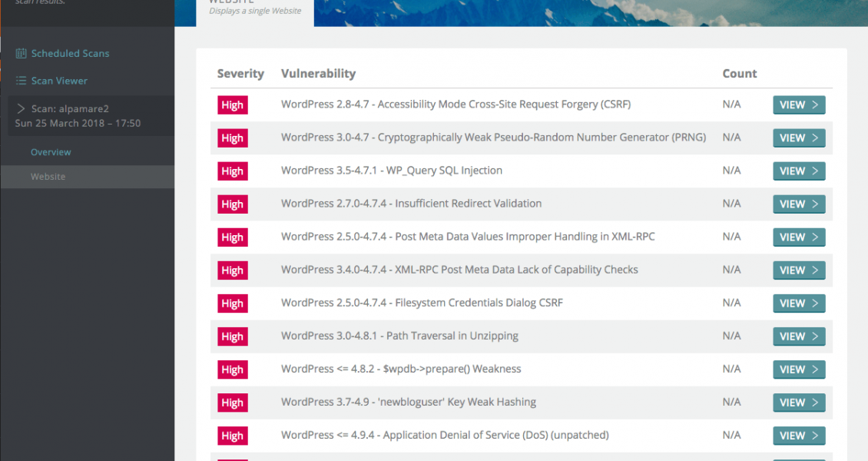Screen dimensions: 868x461
Task: Click High badge for Accessibility Mode CSRF
Action: tap(233, 105)
